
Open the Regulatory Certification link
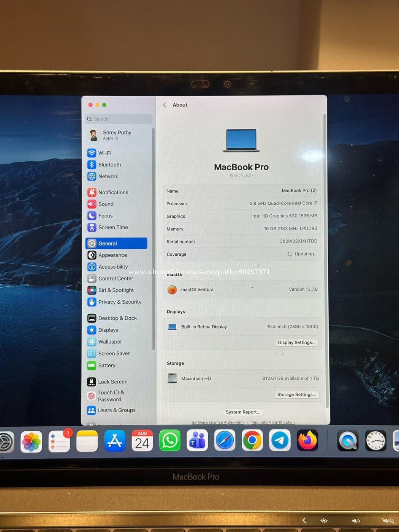pos(273,423)
